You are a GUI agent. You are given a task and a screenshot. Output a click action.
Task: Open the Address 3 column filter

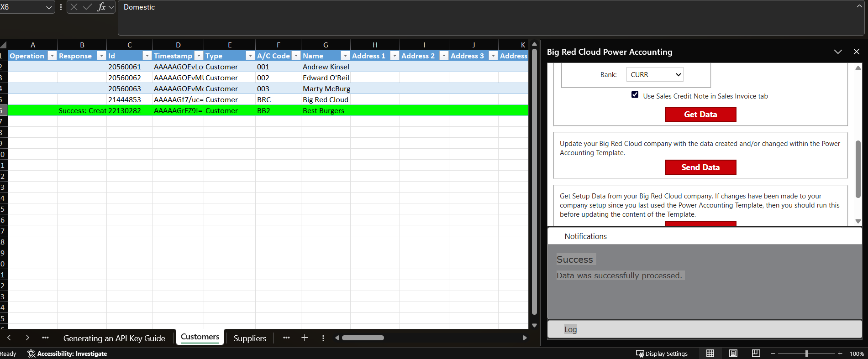tap(493, 56)
